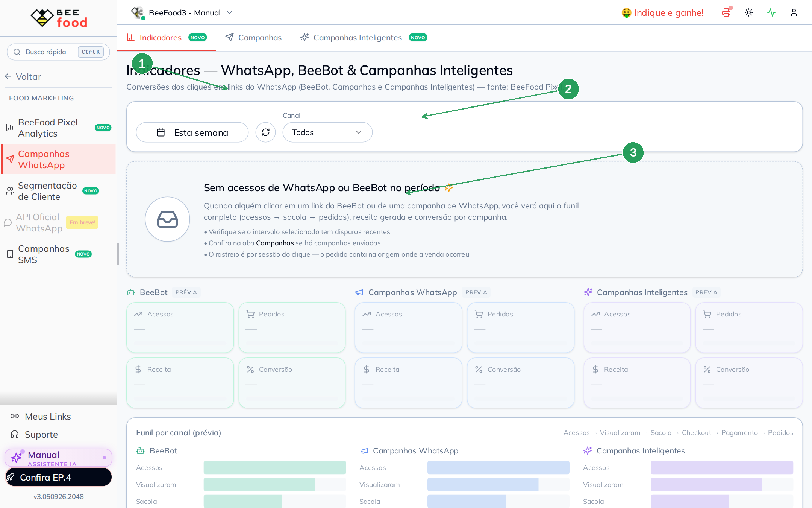Viewport: 812px width, 508px height.
Task: Click the Ctrl K shortcut badge
Action: pyautogui.click(x=91, y=52)
